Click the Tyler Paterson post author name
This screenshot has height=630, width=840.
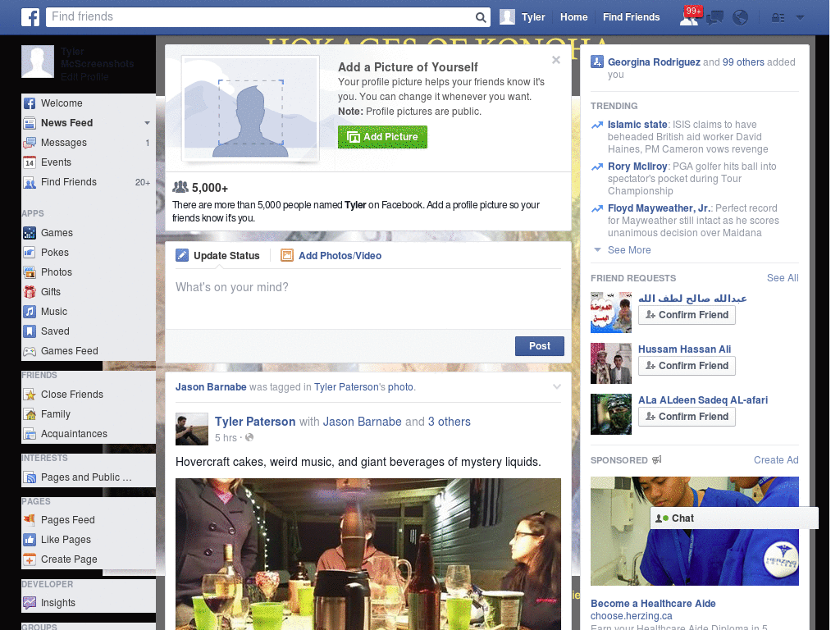pyautogui.click(x=255, y=422)
